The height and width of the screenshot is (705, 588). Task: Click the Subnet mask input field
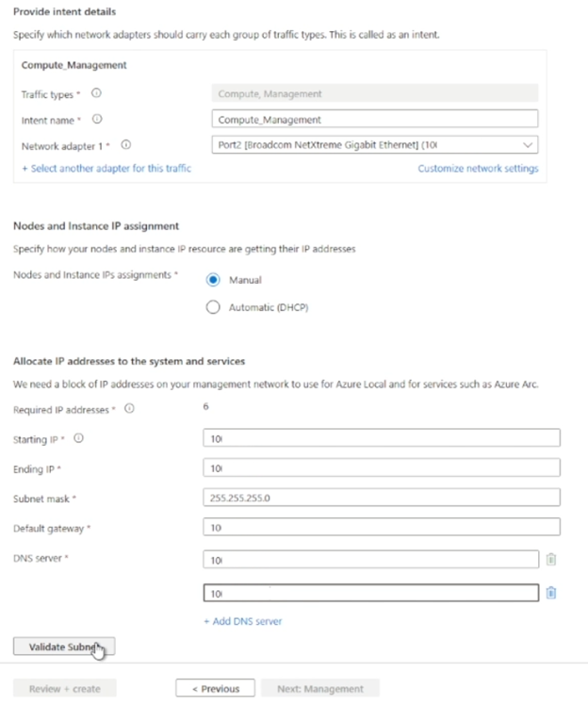[381, 498]
